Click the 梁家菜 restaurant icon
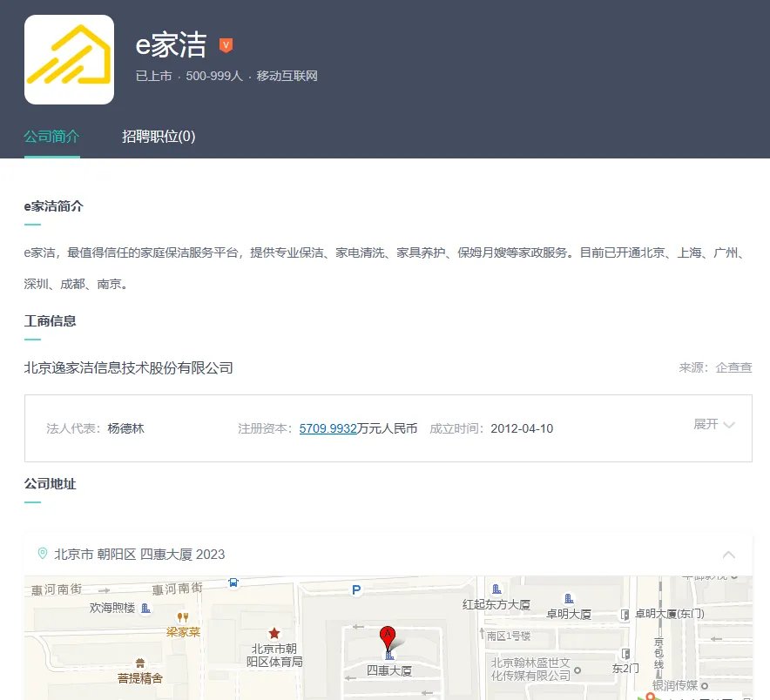This screenshot has width=770, height=700. pos(183,617)
